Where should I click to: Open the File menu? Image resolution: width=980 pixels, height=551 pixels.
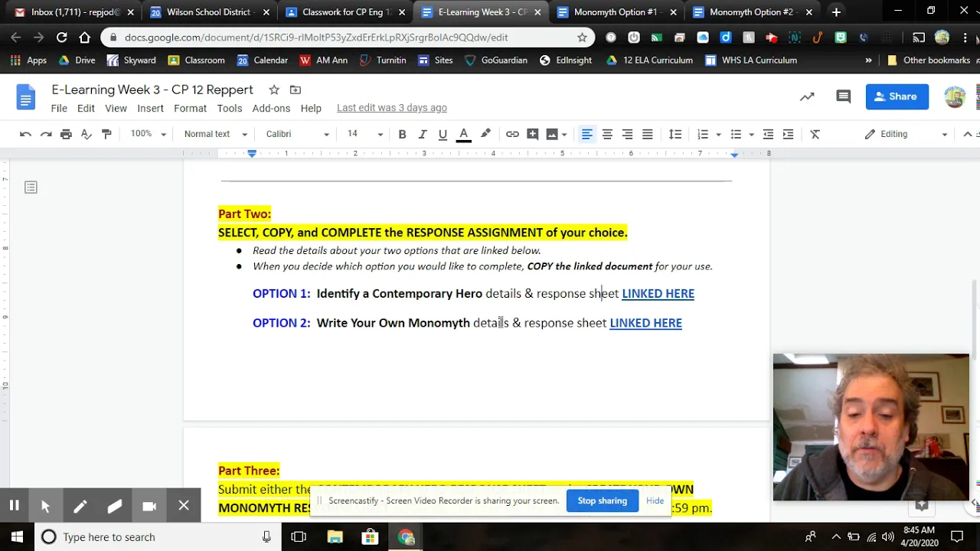tap(59, 108)
